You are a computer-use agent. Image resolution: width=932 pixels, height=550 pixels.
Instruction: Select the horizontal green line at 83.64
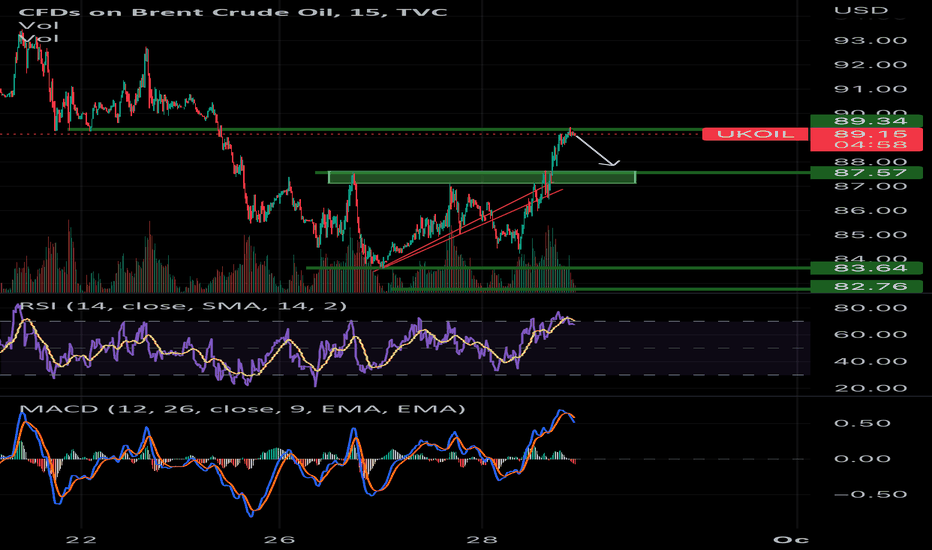click(559, 268)
